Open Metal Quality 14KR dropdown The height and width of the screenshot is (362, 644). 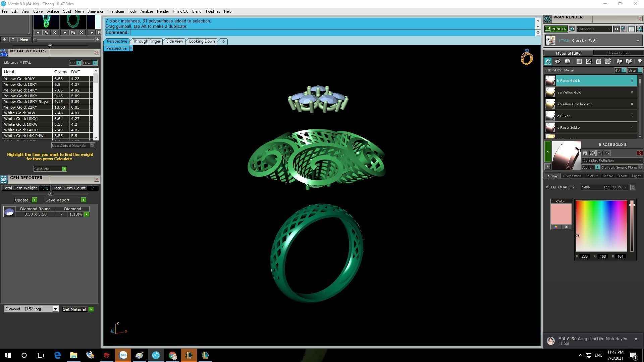pyautogui.click(x=604, y=187)
